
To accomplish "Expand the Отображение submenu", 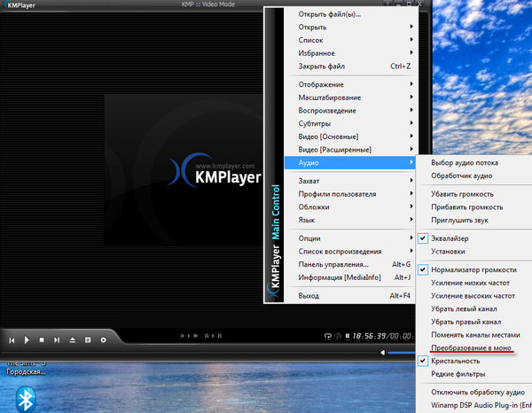I will click(350, 84).
